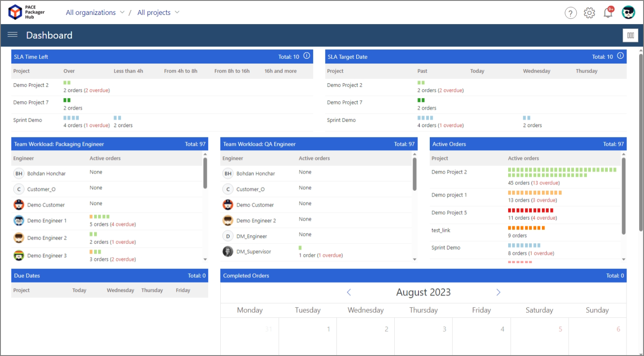Click 'From 4h to 8h' column header
The width and height of the screenshot is (644, 356).
(180, 71)
